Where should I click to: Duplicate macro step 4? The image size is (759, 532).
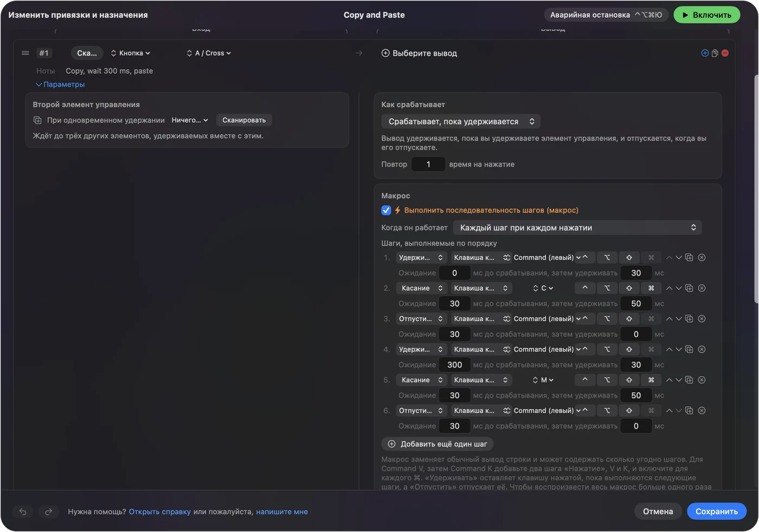(x=689, y=349)
